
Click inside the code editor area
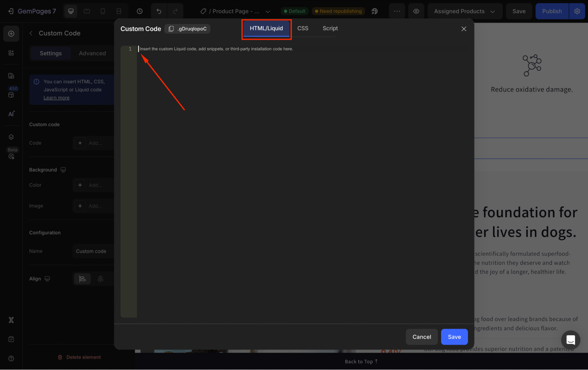[x=265, y=118]
